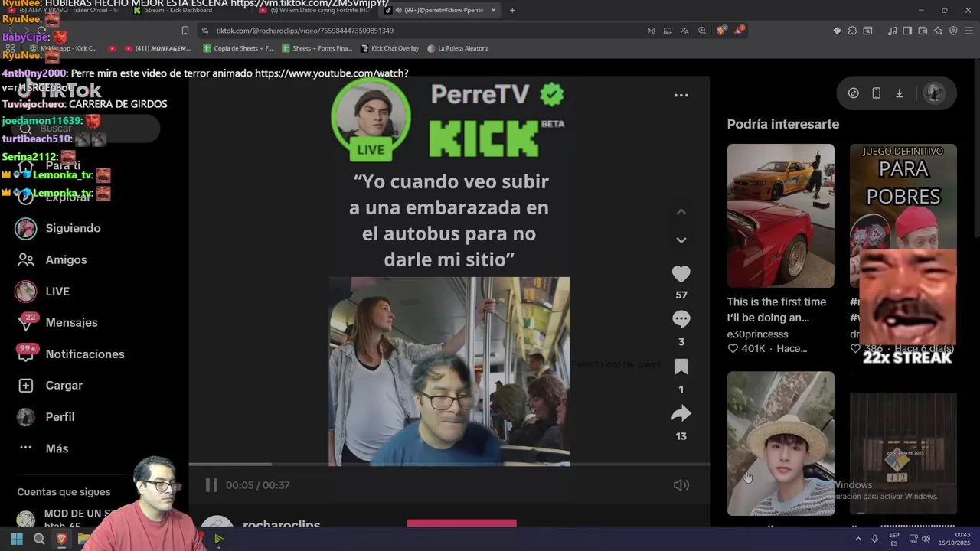Open the Leo AI sparkle icon
The width and height of the screenshot is (980, 551).
[x=938, y=31]
